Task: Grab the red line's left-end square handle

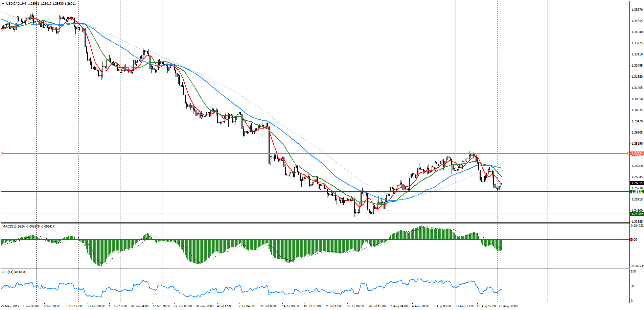Action: coord(2,153)
